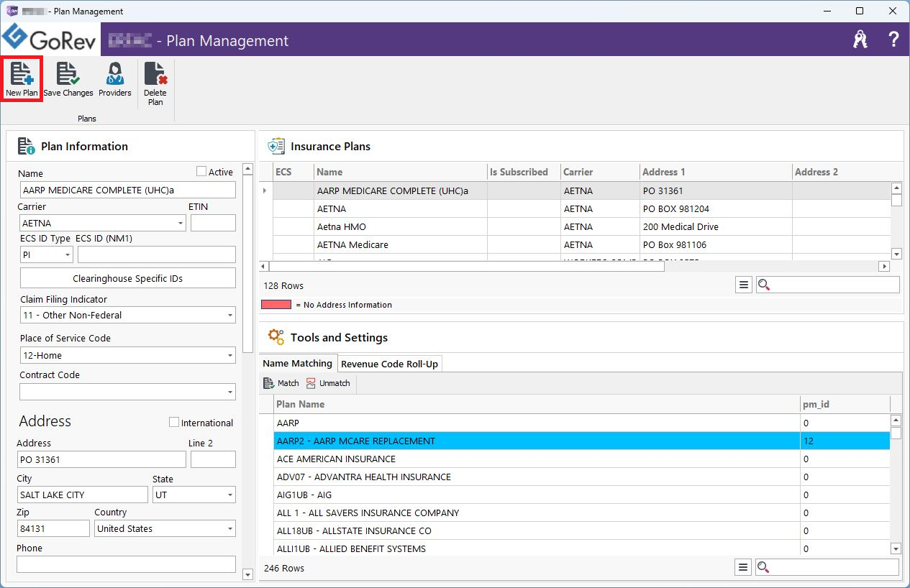Viewport: 910px width, 588px height.
Task: Click PO BOX 981204 address cell
Action: (716, 208)
